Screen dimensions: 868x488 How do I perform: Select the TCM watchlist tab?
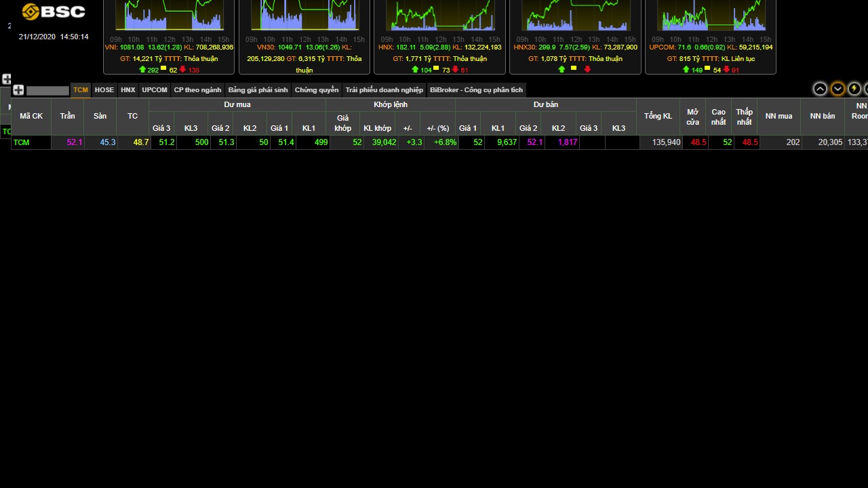[x=81, y=89]
